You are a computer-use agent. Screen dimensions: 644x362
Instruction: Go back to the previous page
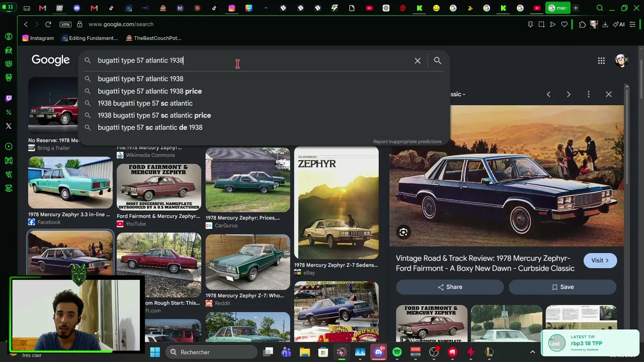[x=26, y=24]
